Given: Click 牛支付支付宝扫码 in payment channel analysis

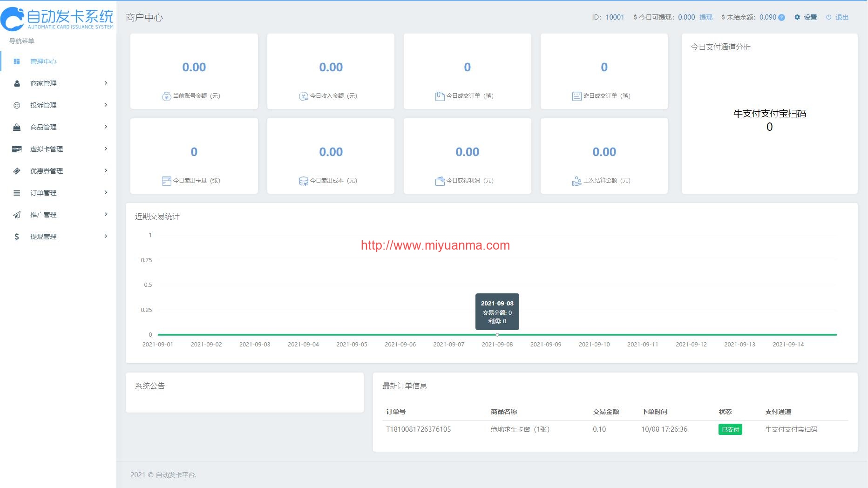Looking at the screenshot, I should click(769, 114).
